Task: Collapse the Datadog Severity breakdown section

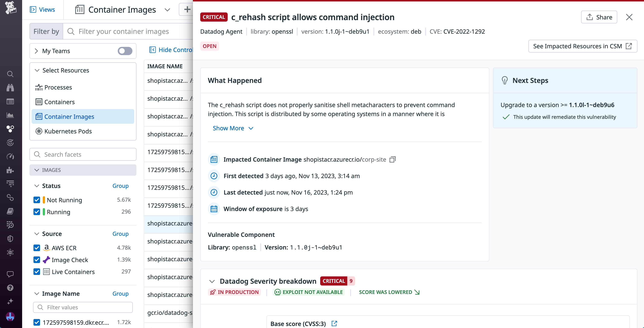Action: [x=212, y=281]
